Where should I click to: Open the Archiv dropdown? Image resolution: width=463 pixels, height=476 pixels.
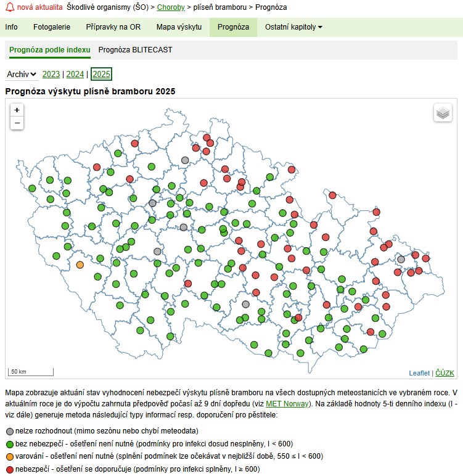coord(22,75)
